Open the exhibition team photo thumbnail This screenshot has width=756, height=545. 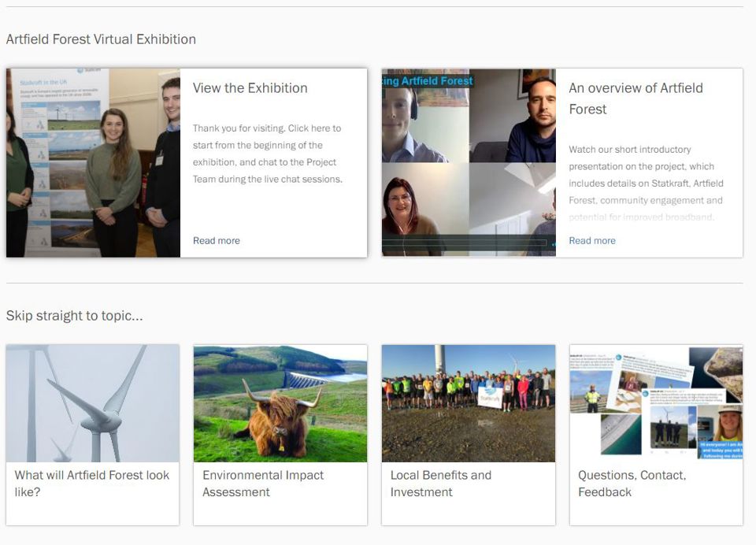(93, 162)
